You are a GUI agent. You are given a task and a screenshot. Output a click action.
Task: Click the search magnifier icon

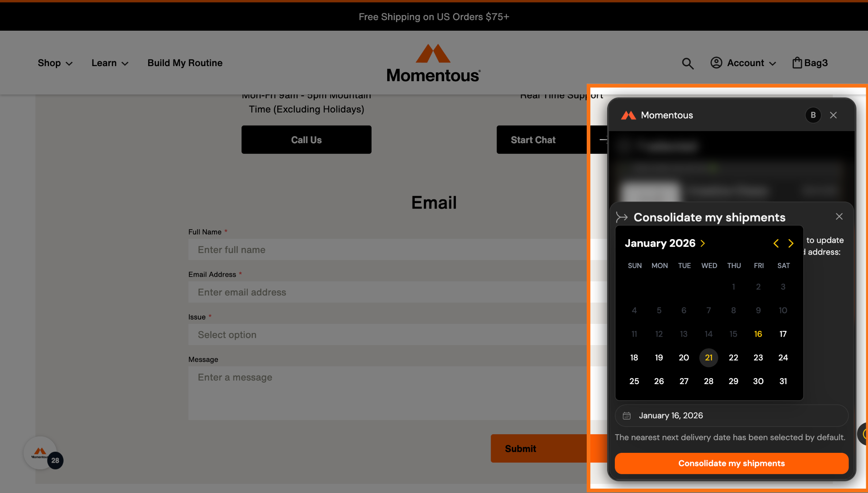(x=688, y=63)
